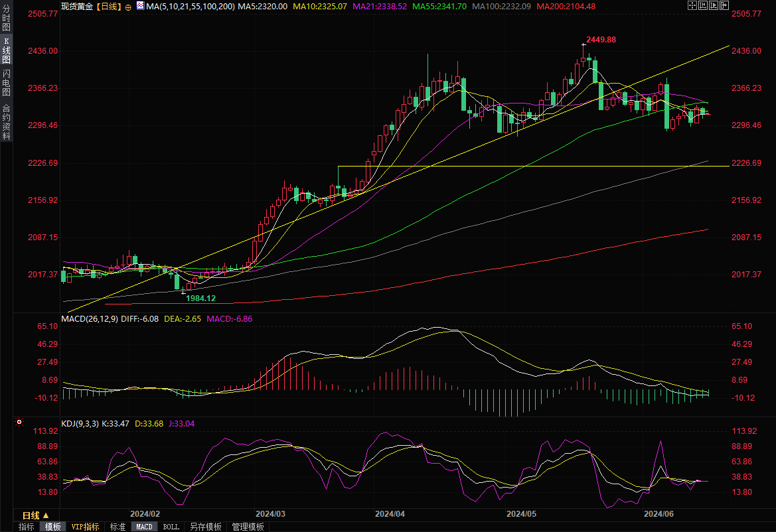Click the 另存模板 button
The image size is (776, 532).
pos(205,527)
